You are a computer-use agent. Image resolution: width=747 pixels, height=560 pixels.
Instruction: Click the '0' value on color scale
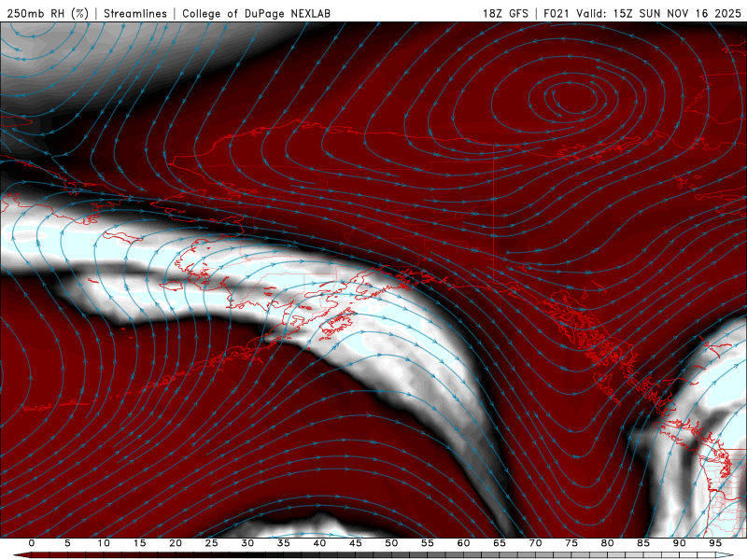(32, 543)
